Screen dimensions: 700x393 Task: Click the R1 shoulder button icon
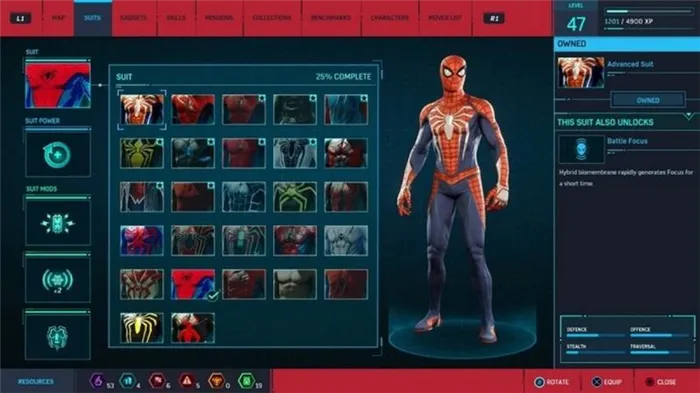494,18
